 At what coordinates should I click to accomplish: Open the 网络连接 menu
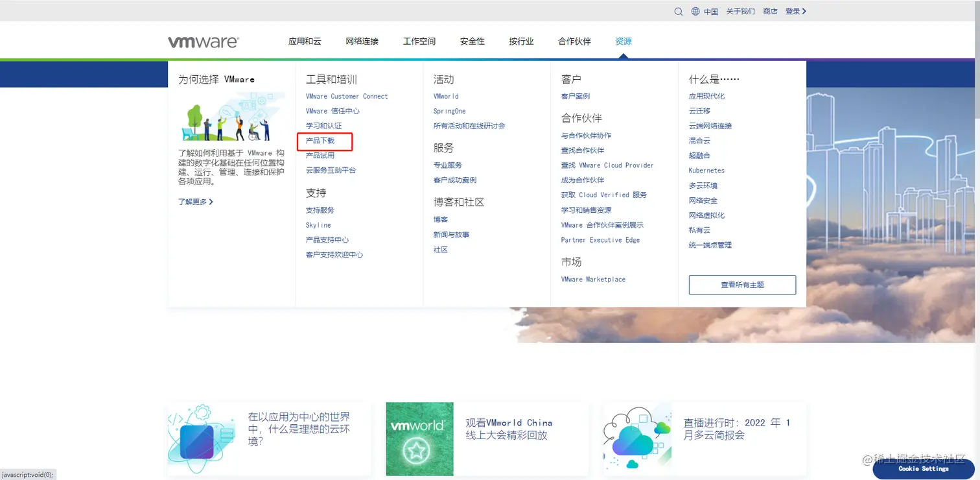coord(362,41)
